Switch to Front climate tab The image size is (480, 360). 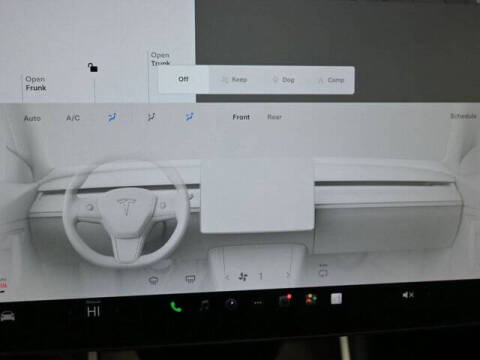pos(241,117)
